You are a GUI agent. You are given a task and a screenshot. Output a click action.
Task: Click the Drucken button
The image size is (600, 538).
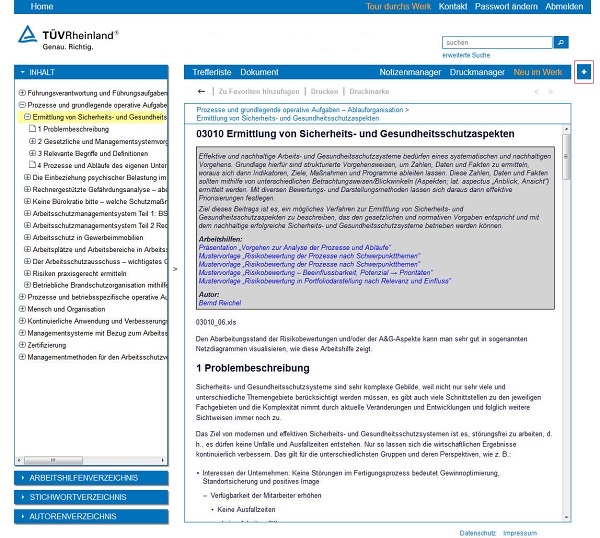(324, 91)
